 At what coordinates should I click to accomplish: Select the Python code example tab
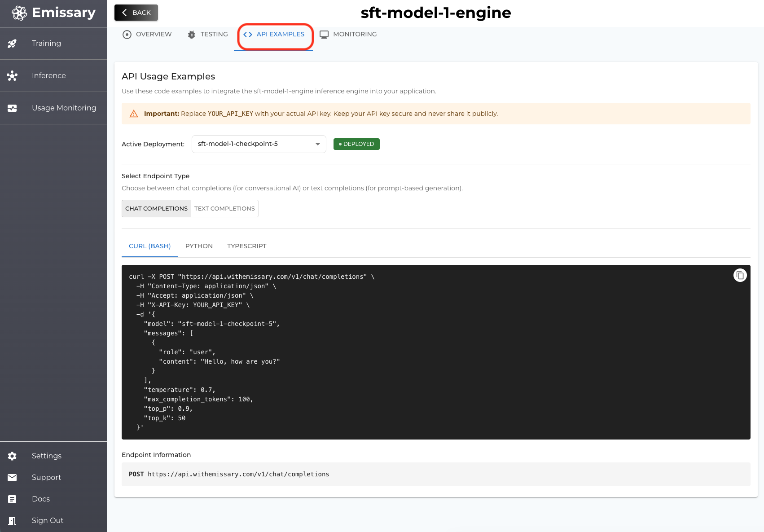pos(199,246)
